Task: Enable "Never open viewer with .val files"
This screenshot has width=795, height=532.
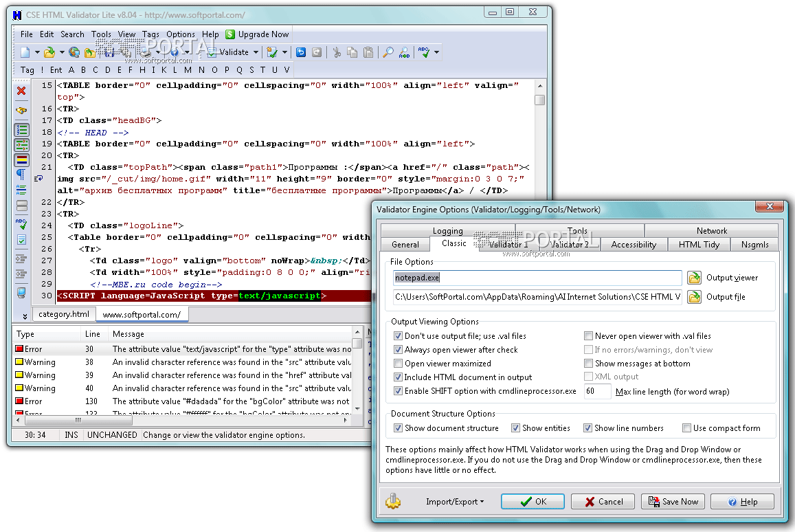Action: pyautogui.click(x=589, y=335)
